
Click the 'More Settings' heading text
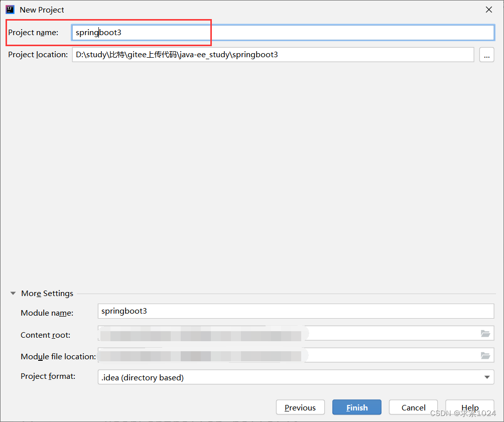[47, 293]
